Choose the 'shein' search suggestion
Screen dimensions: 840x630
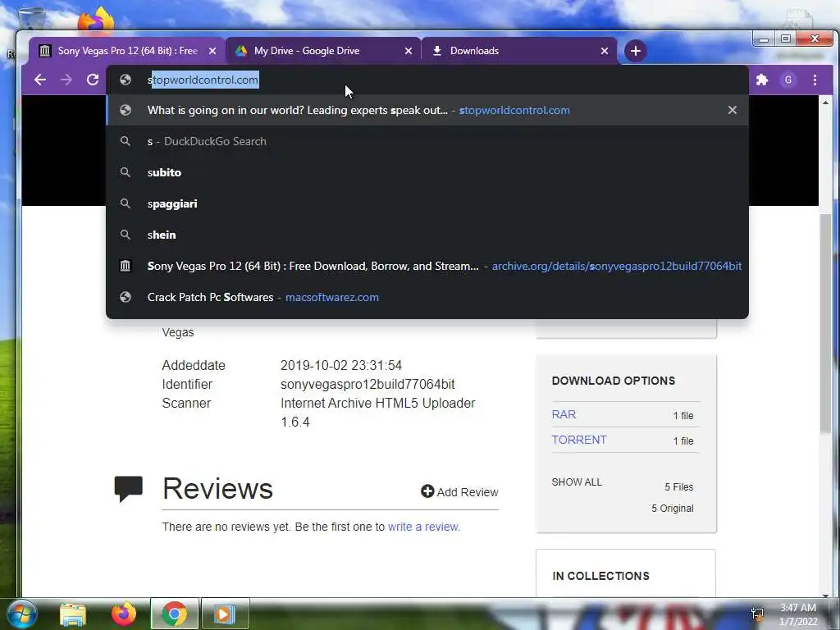click(x=427, y=235)
